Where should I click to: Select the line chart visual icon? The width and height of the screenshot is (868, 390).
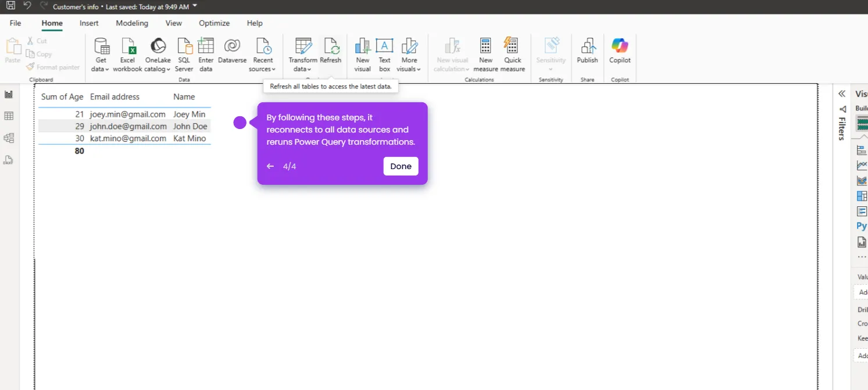pyautogui.click(x=862, y=166)
